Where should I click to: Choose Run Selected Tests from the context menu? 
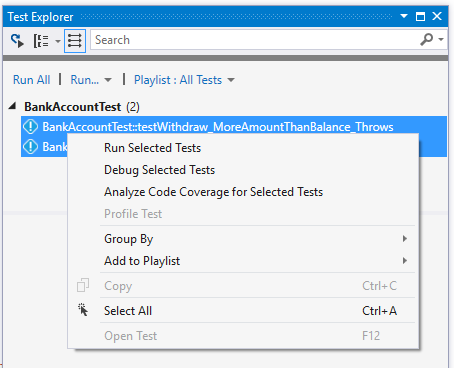click(x=243, y=148)
